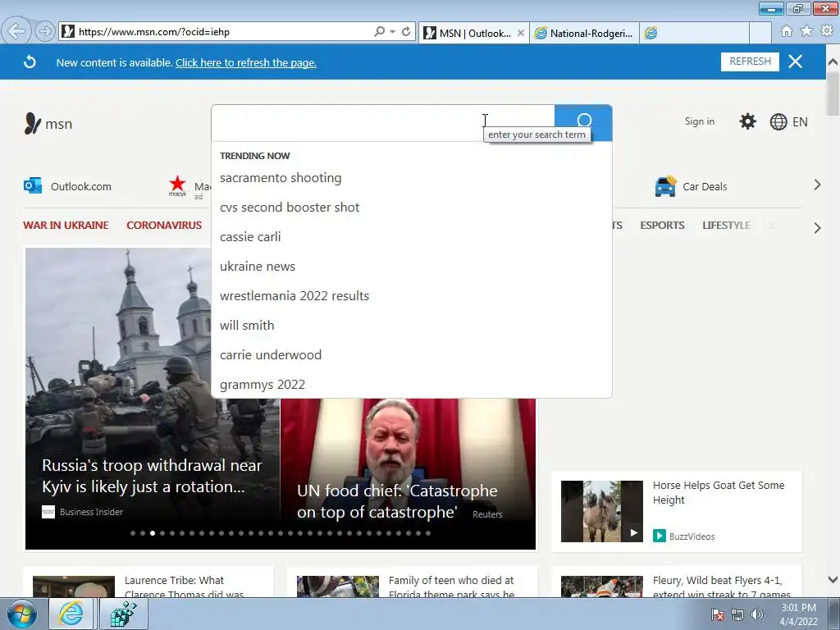Image resolution: width=840 pixels, height=630 pixels.
Task: Open Favorites star icon
Action: tap(806, 31)
